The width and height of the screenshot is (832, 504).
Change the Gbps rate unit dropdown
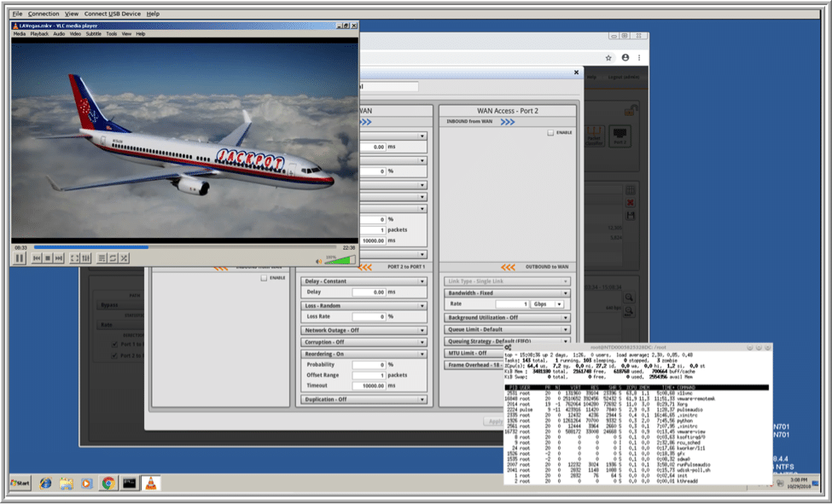546,304
